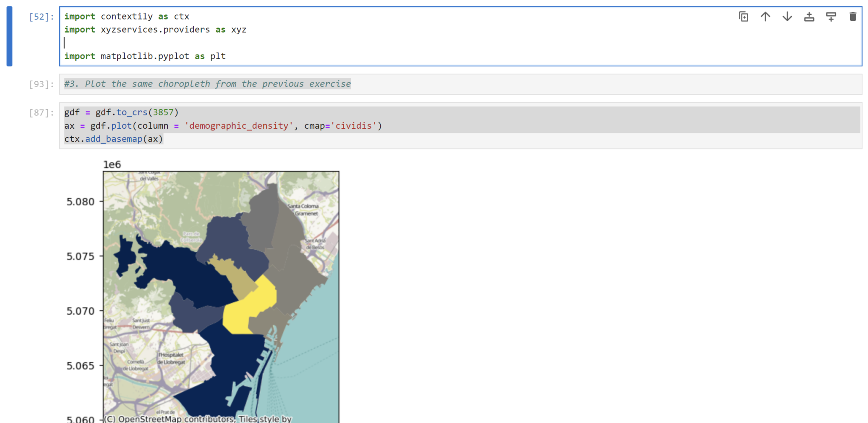Insert a new cell above

pyautogui.click(x=809, y=17)
